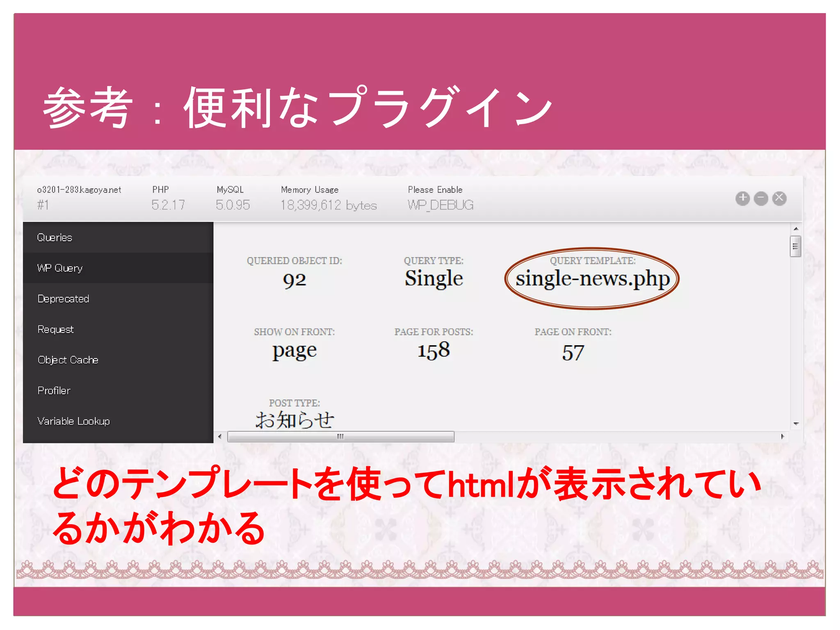Image resolution: width=840 pixels, height=630 pixels.
Task: Click the horizontal scrollbar left arrow
Action: click(x=220, y=436)
